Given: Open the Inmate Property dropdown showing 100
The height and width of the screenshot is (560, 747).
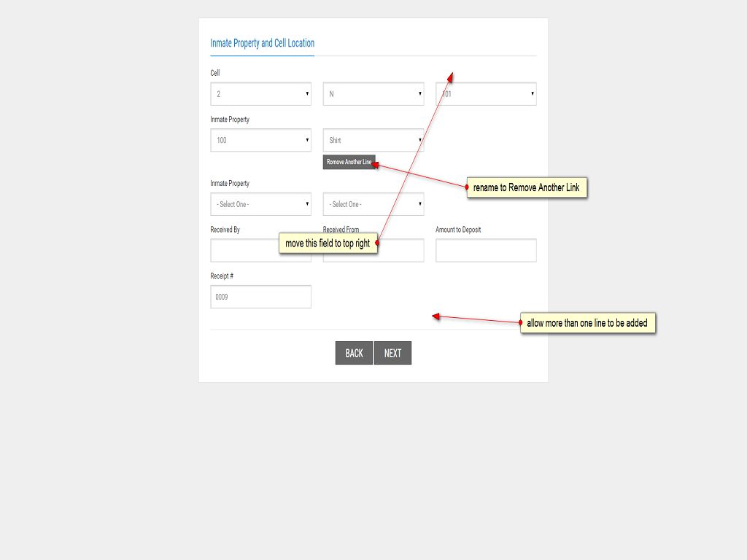Looking at the screenshot, I should [x=260, y=140].
